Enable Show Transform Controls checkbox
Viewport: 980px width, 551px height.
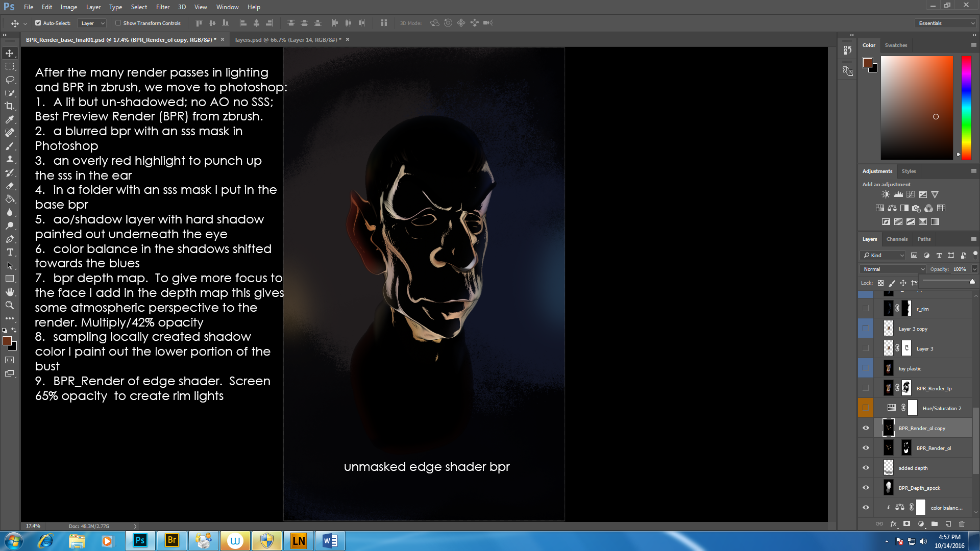(x=118, y=23)
